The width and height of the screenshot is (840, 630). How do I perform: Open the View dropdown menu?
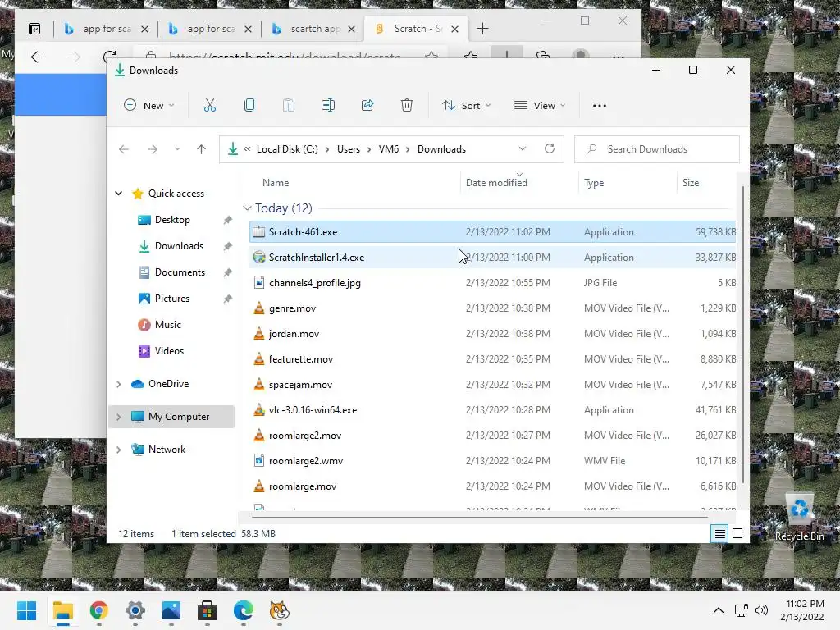(x=540, y=106)
